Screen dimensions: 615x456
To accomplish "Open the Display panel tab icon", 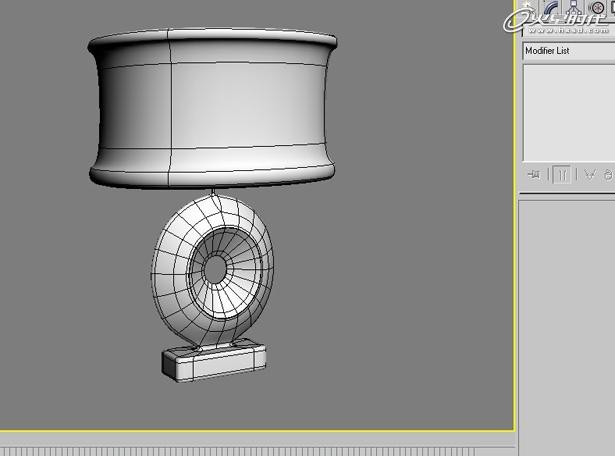I will click(611, 8).
